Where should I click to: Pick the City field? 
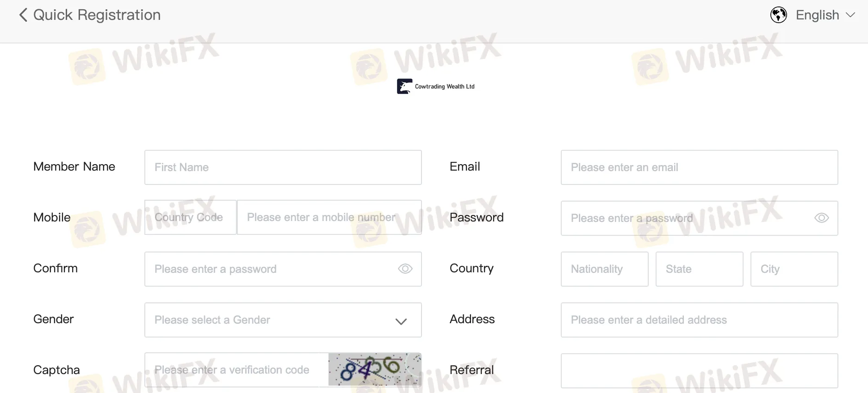point(794,269)
